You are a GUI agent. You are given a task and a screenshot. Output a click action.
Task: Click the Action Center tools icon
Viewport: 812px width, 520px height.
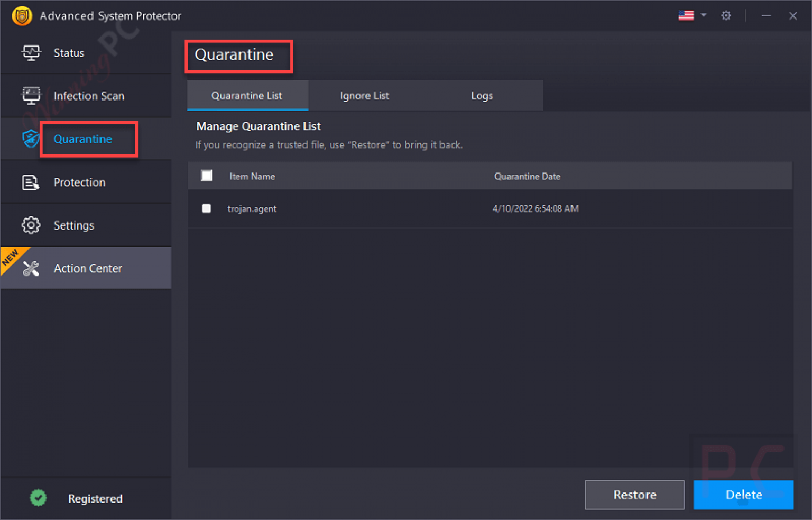click(x=31, y=269)
